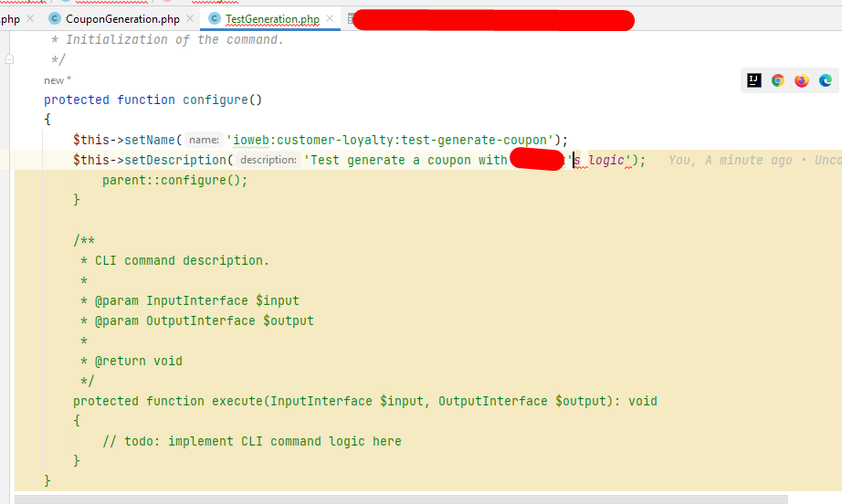The image size is (842, 504).
Task: Switch to CouponGeneration.php tab
Action: pyautogui.click(x=122, y=19)
